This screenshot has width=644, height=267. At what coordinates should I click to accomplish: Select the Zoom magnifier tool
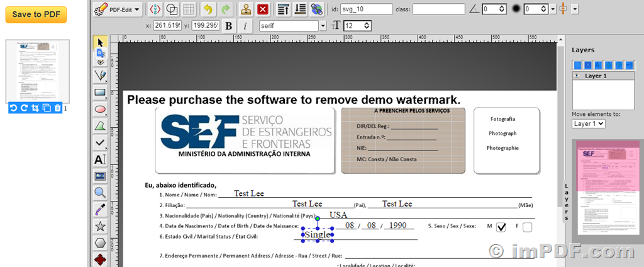pyautogui.click(x=101, y=193)
